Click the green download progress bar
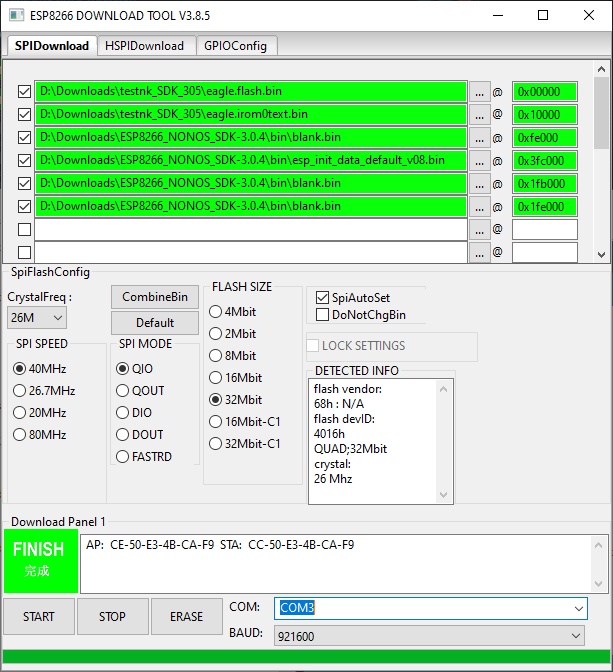613x672 pixels. pyautogui.click(x=306, y=657)
